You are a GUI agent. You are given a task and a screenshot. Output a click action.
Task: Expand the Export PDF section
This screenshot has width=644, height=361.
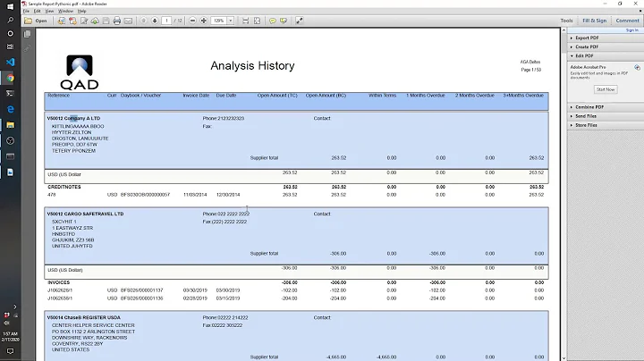point(606,38)
